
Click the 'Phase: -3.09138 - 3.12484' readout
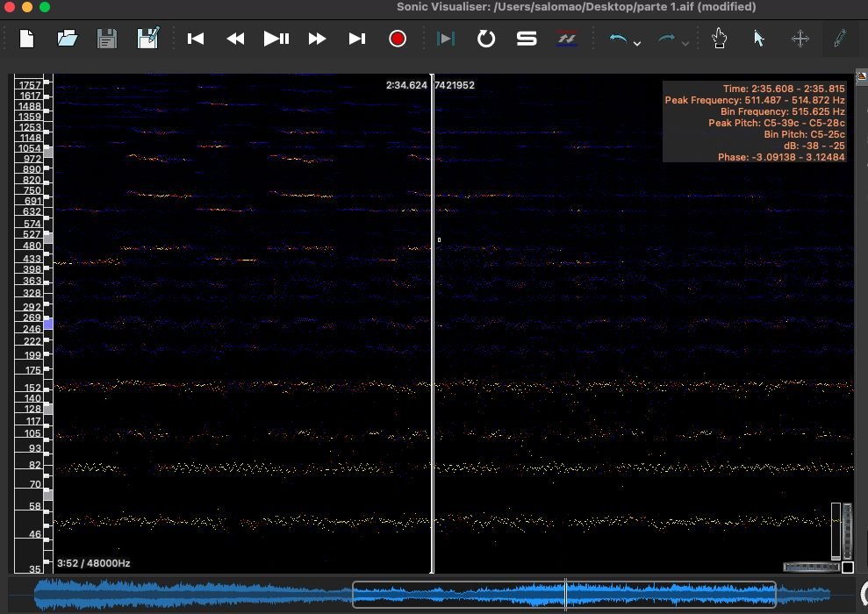tap(781, 157)
